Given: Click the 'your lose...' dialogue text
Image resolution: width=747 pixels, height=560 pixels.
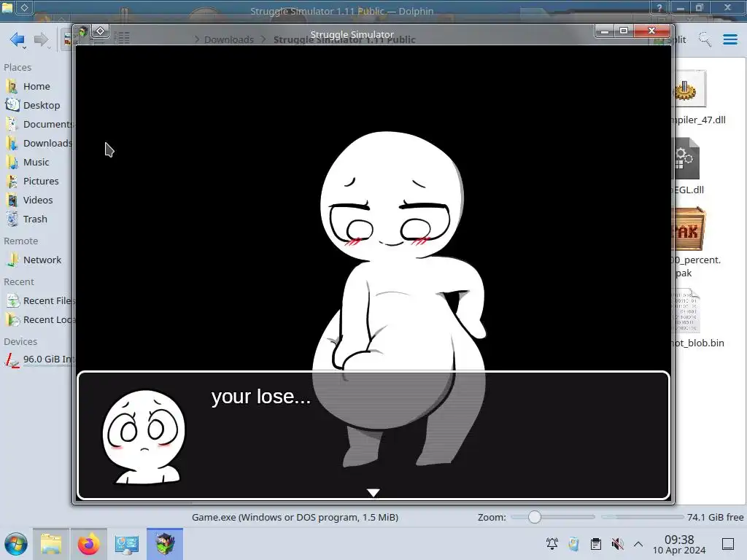Looking at the screenshot, I should 260,396.
